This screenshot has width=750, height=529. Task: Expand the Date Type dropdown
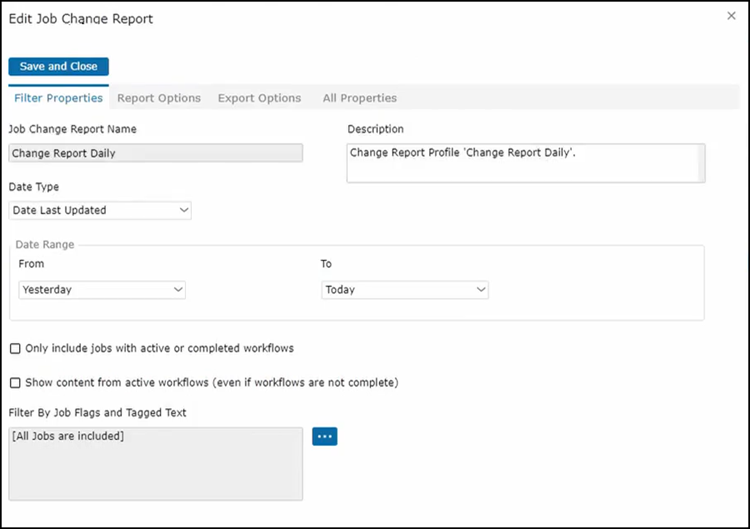point(100,210)
